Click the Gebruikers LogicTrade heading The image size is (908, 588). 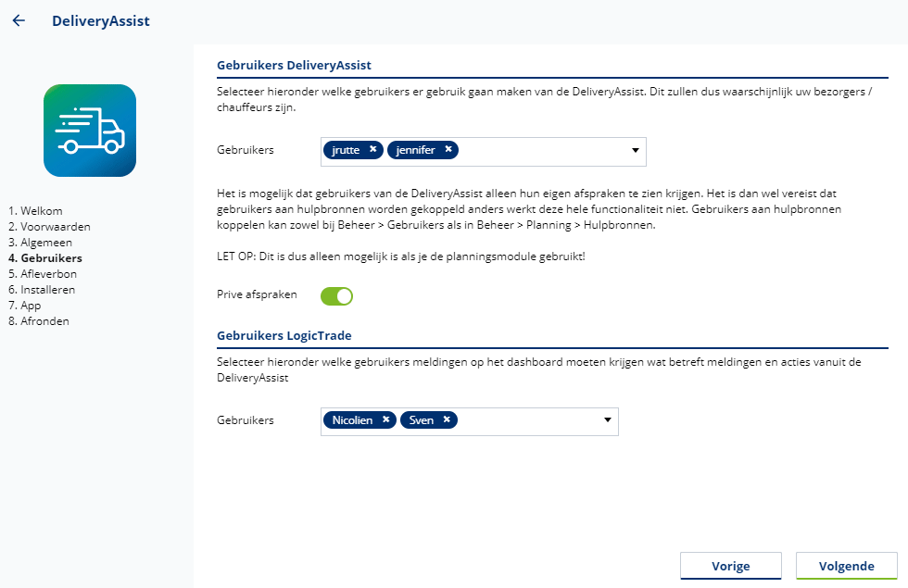(284, 335)
